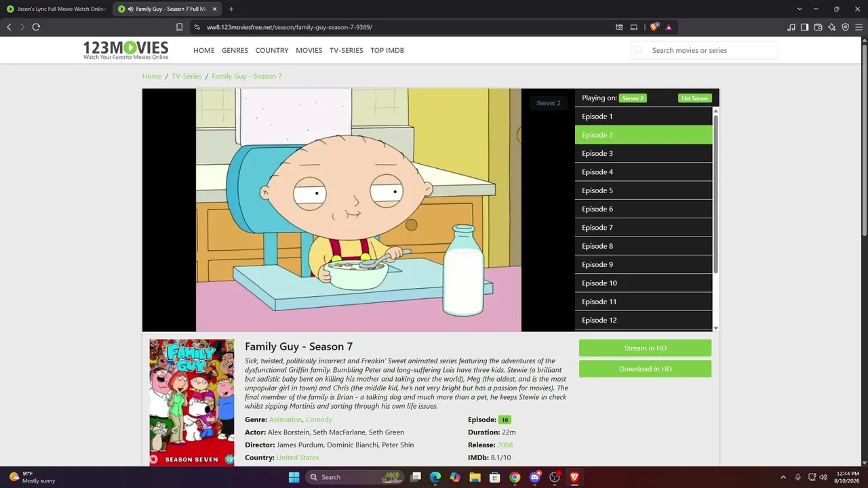This screenshot has width=868, height=488.
Task: Open Brave Rewards triangle icon
Action: pyautogui.click(x=669, y=27)
